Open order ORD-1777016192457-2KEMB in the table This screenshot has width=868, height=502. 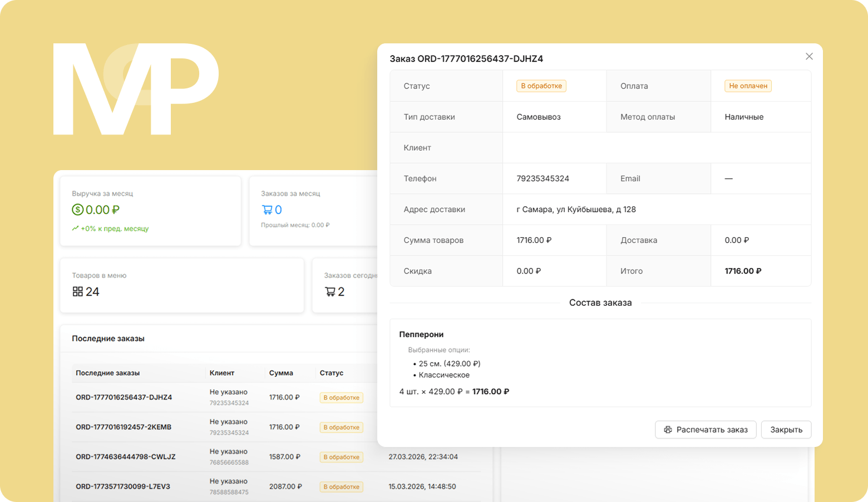pyautogui.click(x=124, y=427)
